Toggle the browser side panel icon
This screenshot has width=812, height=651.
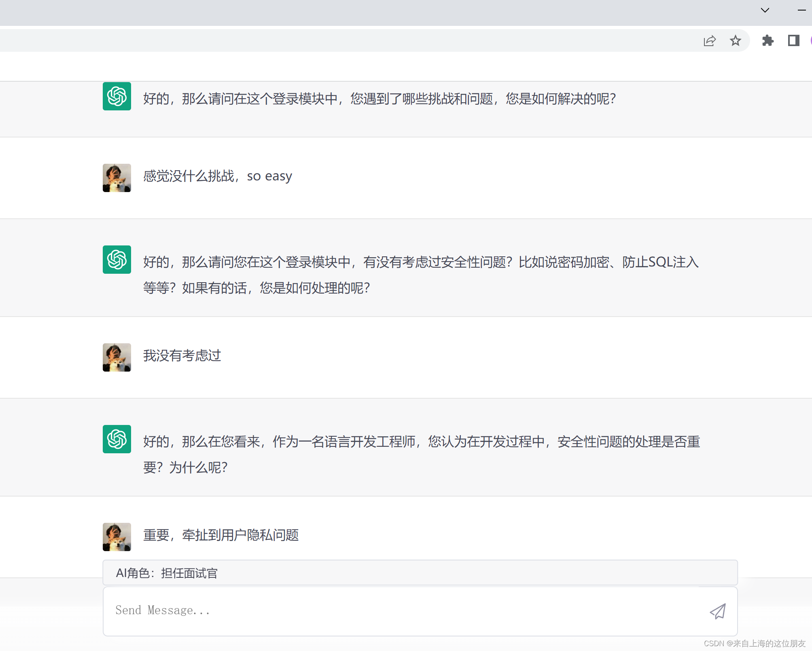[793, 41]
